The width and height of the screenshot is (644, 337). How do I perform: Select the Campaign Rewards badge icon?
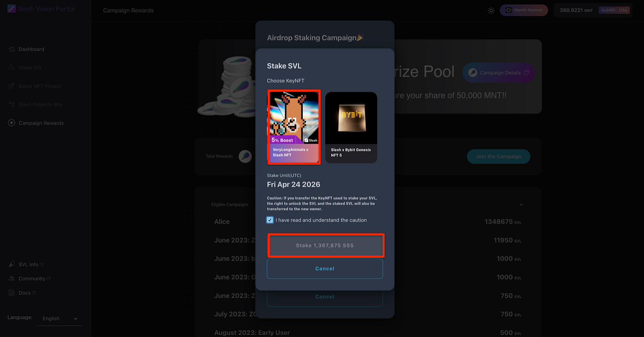[x=11, y=122]
